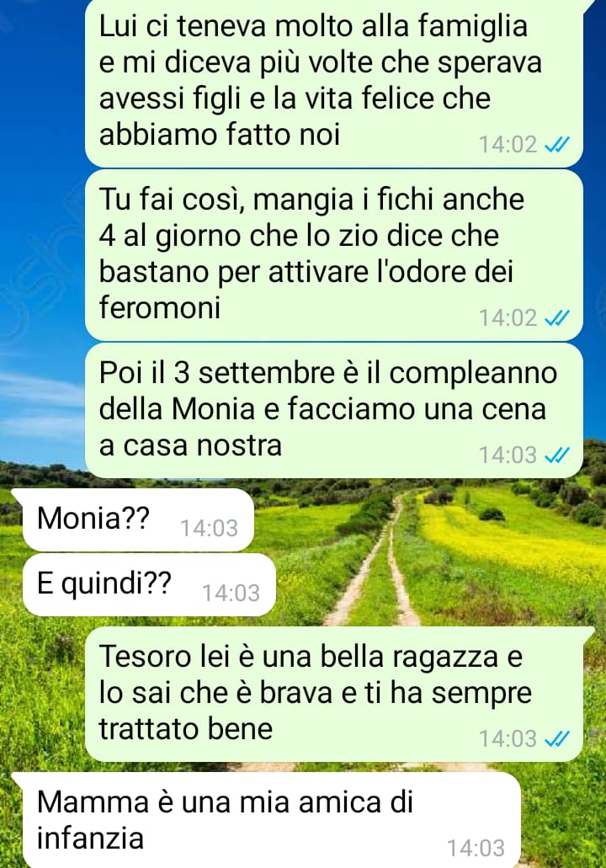Tap the 'Mamma è una mia amica di infanzia' message

pyautogui.click(x=271, y=820)
